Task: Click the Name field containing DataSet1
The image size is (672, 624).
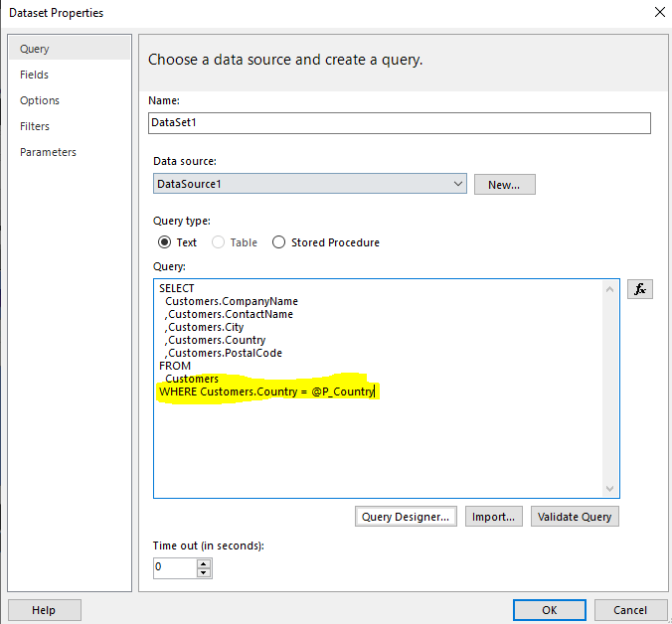Action: pos(400,123)
